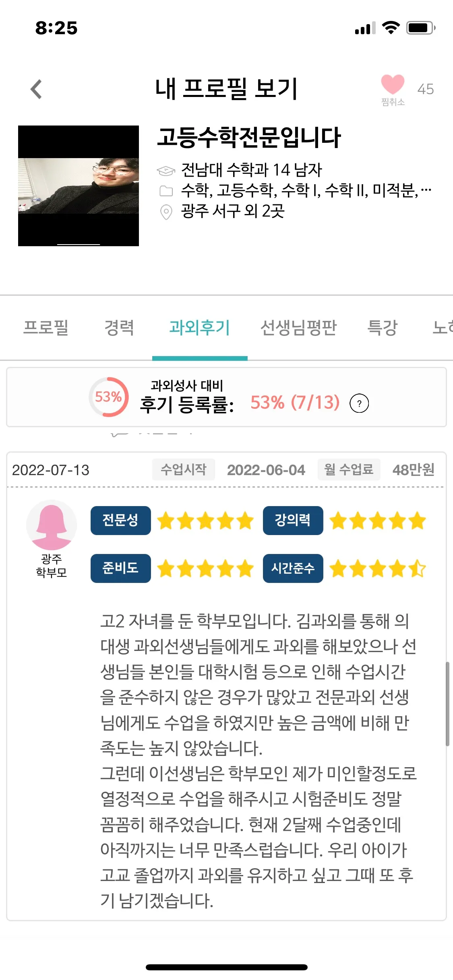The height and width of the screenshot is (980, 453).
Task: Tap the 시간준수 rating label
Action: click(x=293, y=568)
